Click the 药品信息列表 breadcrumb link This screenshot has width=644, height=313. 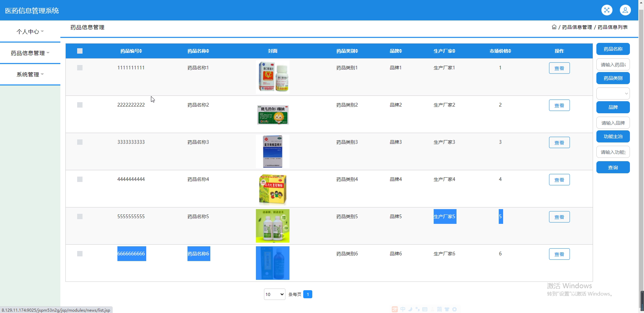pos(612,27)
